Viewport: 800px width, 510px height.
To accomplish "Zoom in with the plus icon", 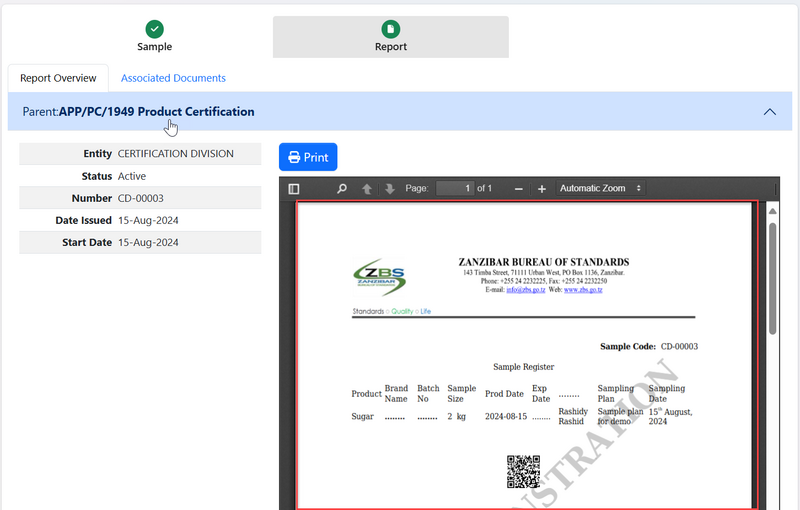I will point(542,188).
